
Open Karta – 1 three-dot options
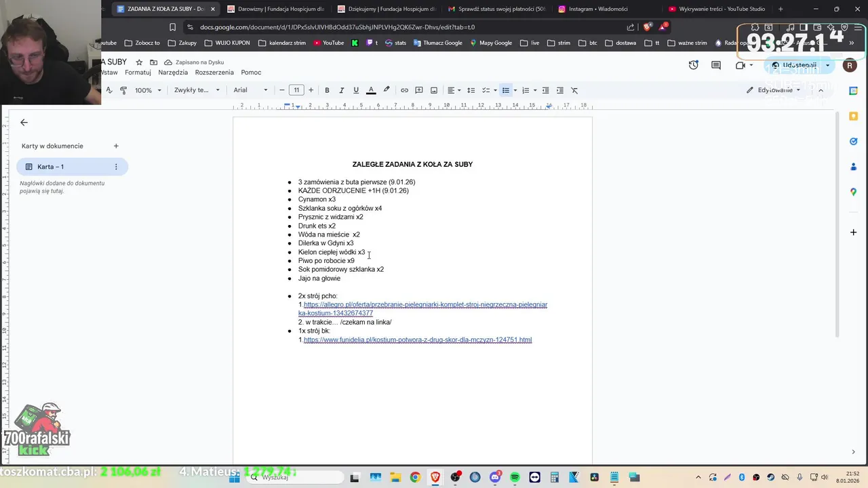tap(116, 167)
